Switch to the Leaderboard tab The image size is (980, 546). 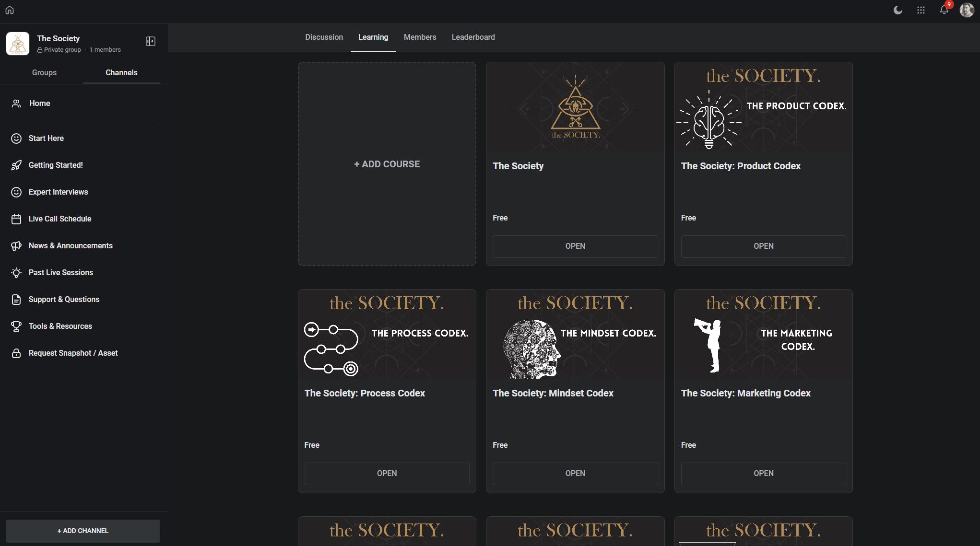pyautogui.click(x=473, y=37)
